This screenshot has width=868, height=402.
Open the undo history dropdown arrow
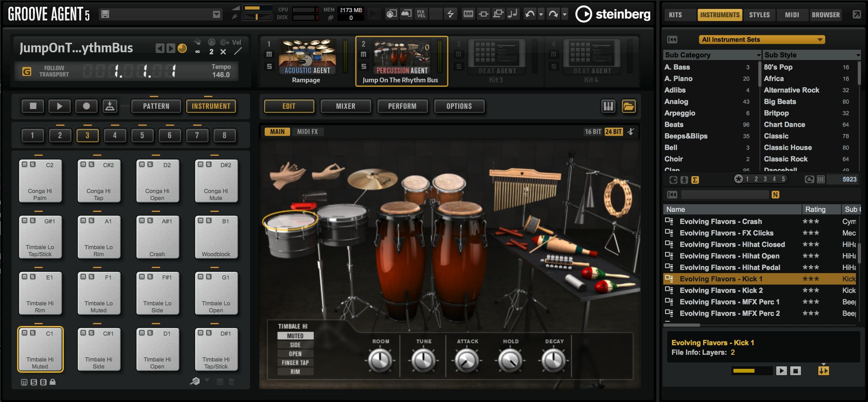(541, 14)
